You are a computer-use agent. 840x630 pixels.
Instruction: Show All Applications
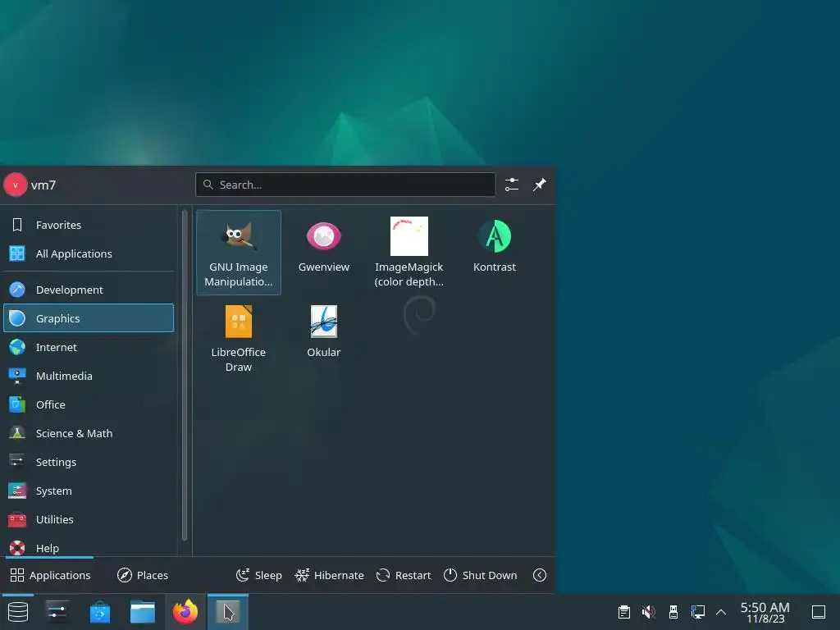tap(89, 253)
